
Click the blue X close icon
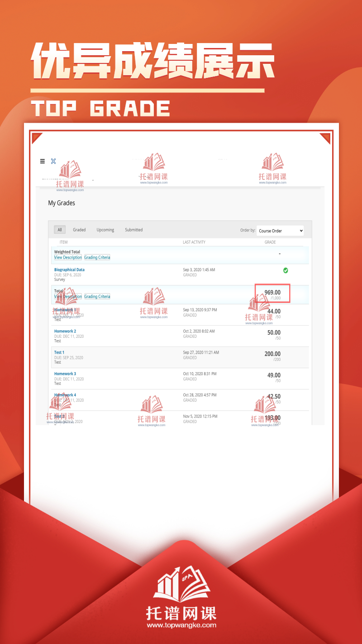coord(53,161)
